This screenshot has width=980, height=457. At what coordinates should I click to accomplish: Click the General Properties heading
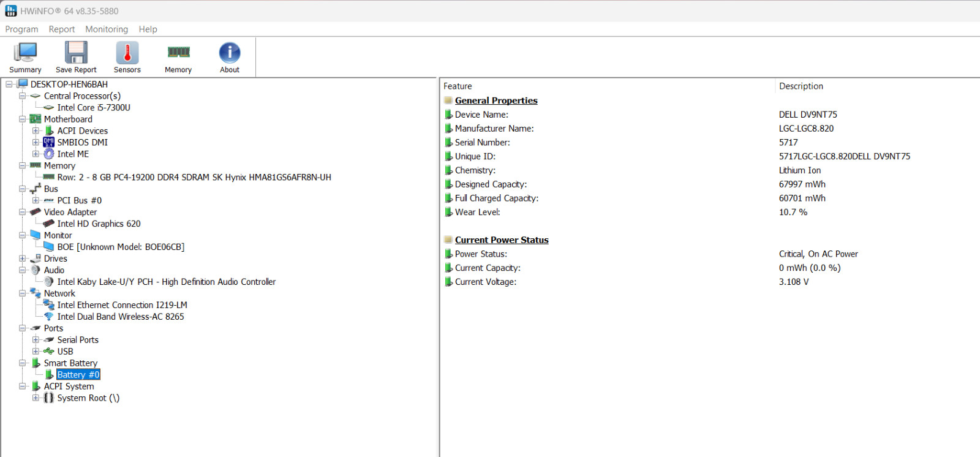coord(496,100)
